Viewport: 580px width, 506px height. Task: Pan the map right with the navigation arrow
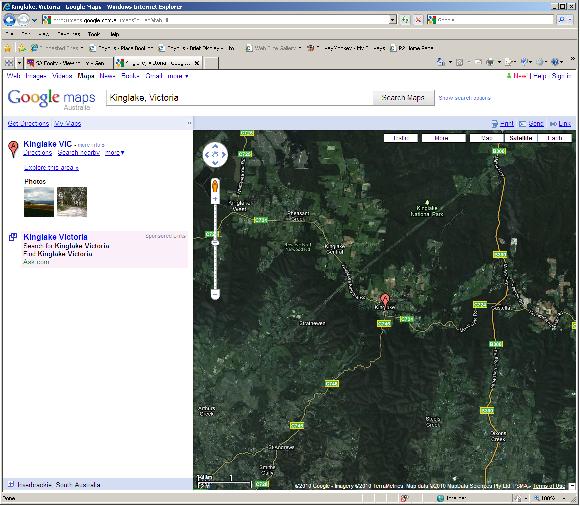pyautogui.click(x=223, y=154)
